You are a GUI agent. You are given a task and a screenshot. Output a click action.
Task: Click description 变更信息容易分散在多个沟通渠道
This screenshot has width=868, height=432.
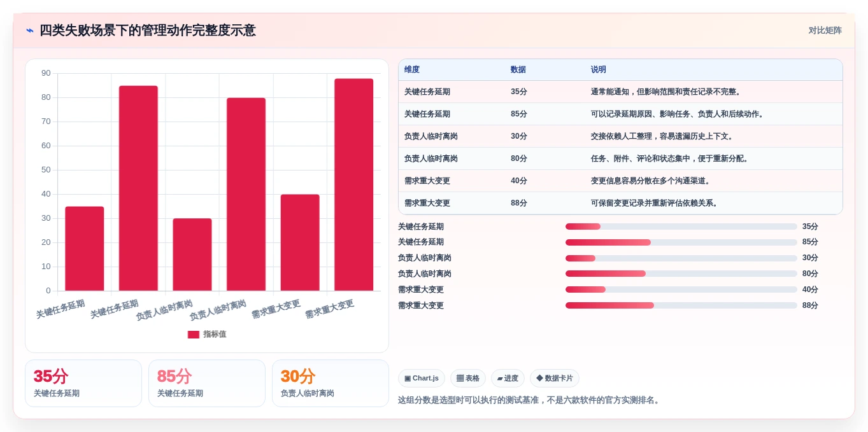click(x=651, y=181)
